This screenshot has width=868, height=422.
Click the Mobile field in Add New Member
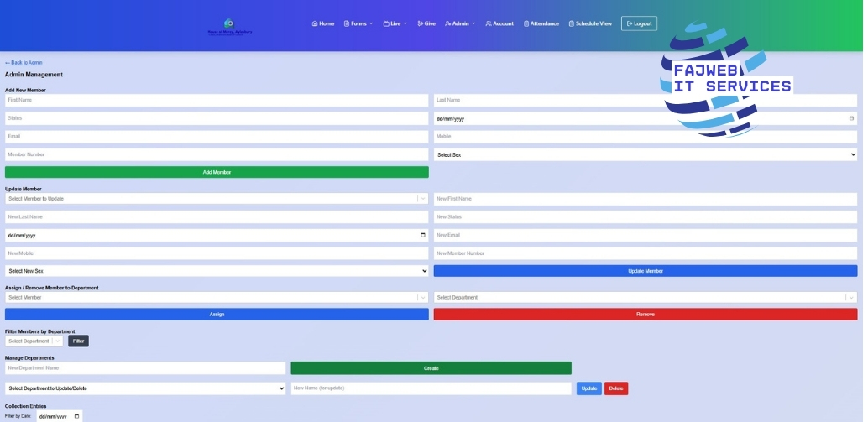click(x=646, y=137)
